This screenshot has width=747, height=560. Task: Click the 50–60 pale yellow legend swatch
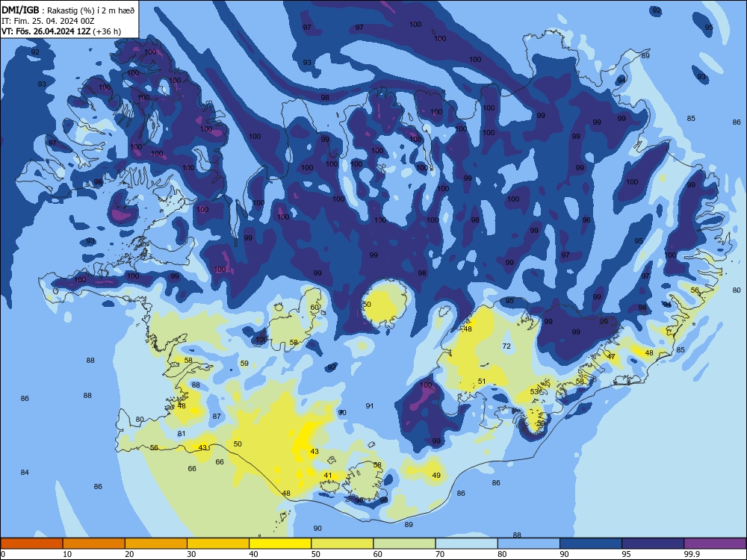(342, 544)
